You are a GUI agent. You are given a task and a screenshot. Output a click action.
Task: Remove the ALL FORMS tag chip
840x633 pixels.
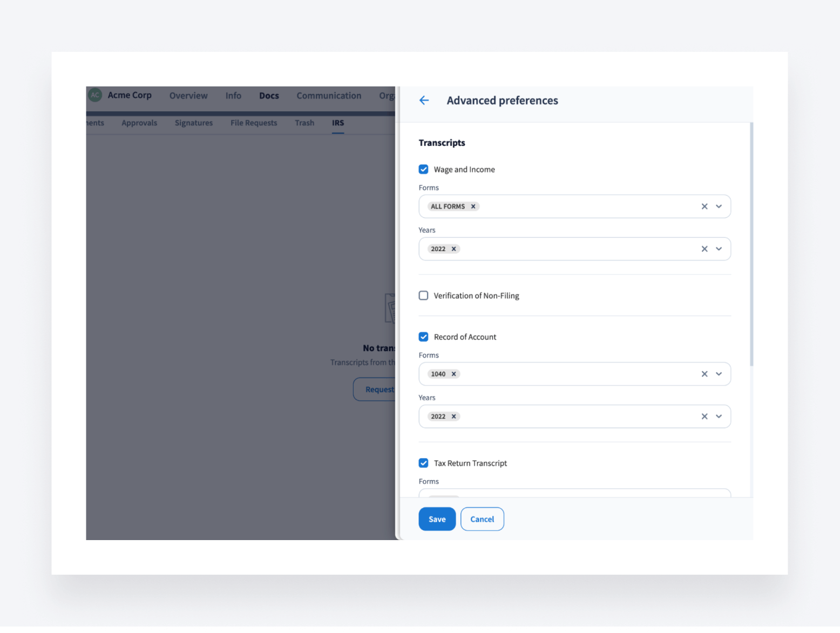(473, 206)
